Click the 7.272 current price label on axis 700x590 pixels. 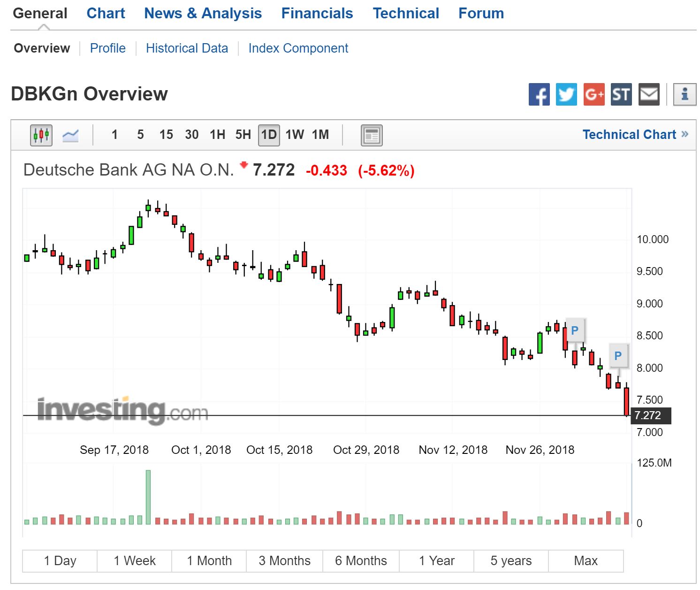(x=651, y=416)
